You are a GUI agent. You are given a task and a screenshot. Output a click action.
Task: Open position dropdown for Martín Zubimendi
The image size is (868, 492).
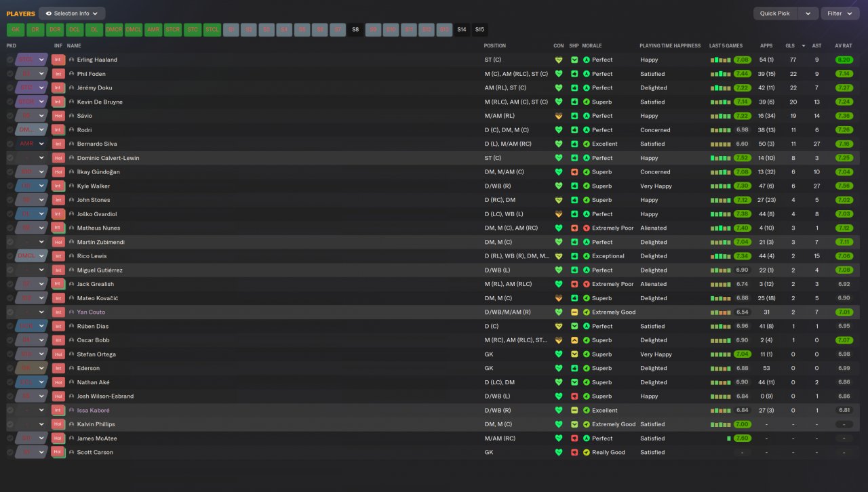click(x=41, y=242)
